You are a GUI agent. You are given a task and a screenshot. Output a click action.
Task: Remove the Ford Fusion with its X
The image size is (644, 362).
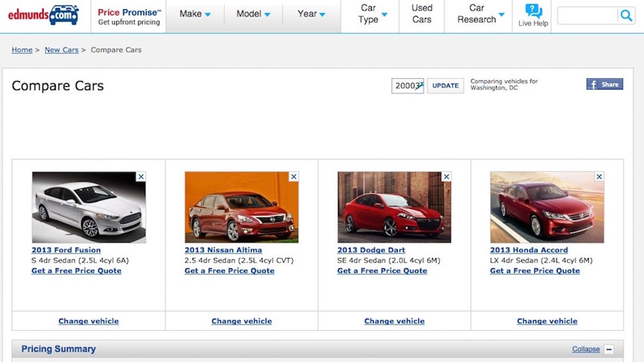[x=141, y=176]
